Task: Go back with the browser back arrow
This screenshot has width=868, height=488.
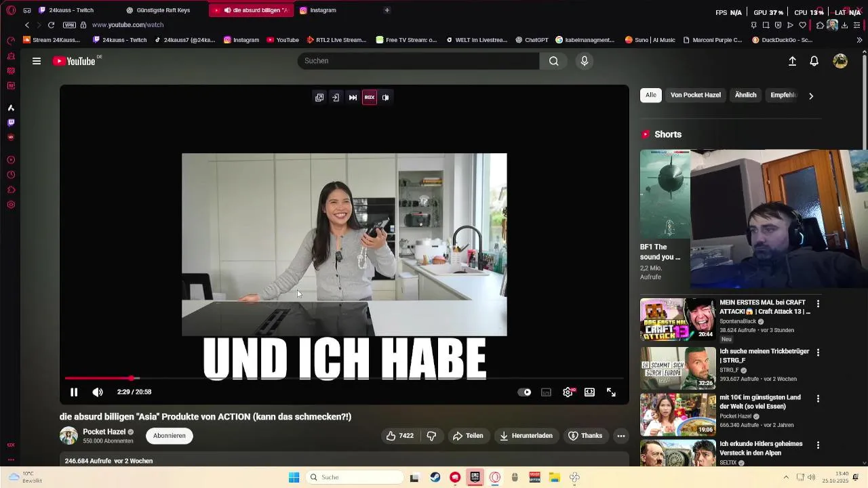Action: click(x=27, y=25)
